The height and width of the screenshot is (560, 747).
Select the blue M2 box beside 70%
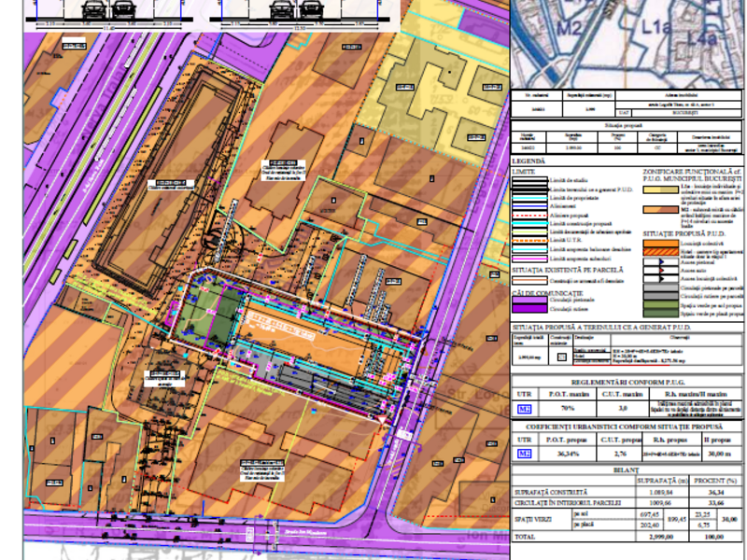click(x=525, y=409)
